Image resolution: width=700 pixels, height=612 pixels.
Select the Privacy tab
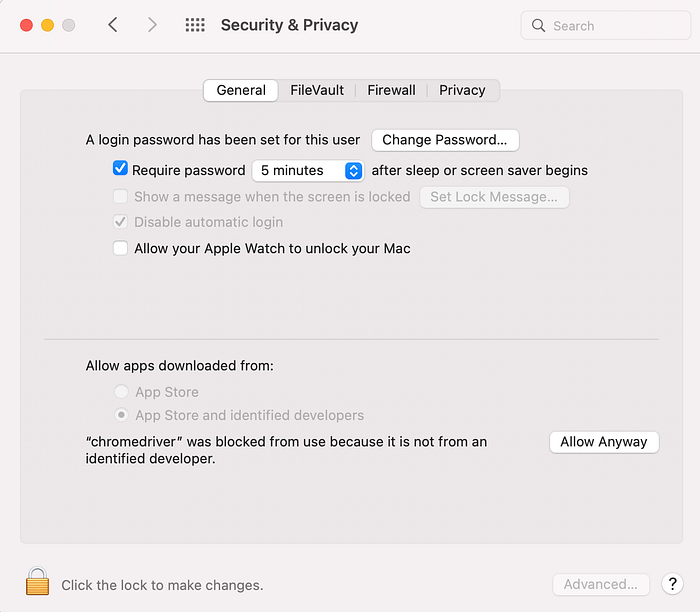(x=462, y=90)
